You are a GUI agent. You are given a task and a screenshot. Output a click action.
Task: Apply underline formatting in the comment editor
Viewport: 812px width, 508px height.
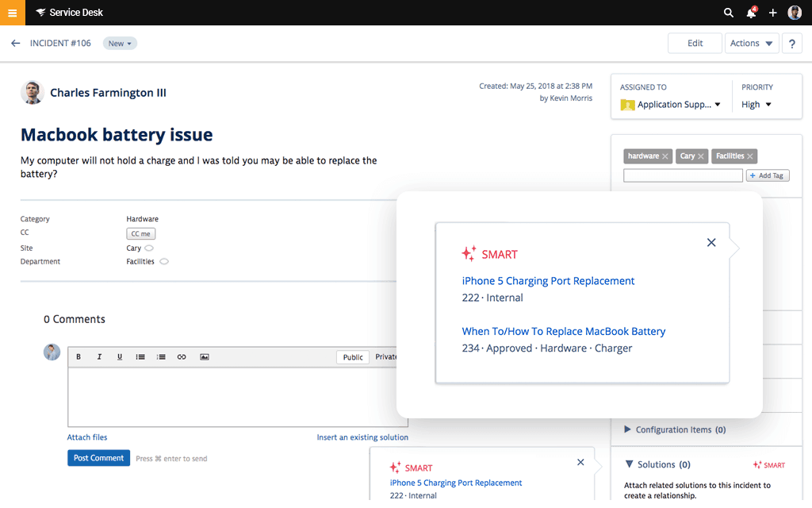click(x=120, y=356)
